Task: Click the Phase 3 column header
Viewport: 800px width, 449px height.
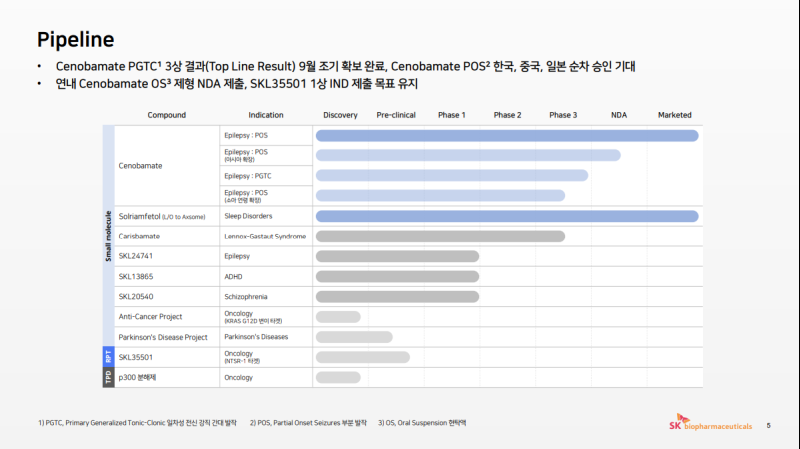Action: point(563,115)
